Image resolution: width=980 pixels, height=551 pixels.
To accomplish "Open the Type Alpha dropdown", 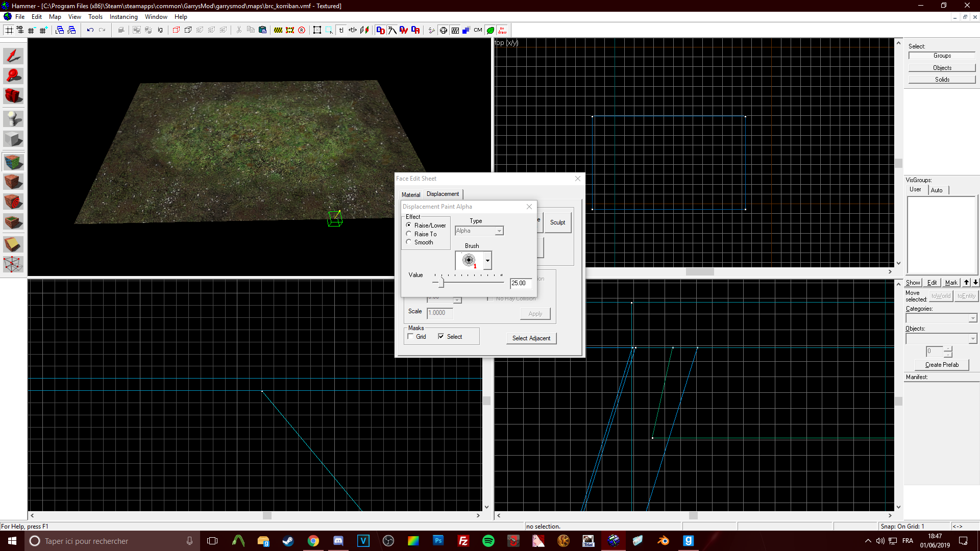I will [479, 231].
